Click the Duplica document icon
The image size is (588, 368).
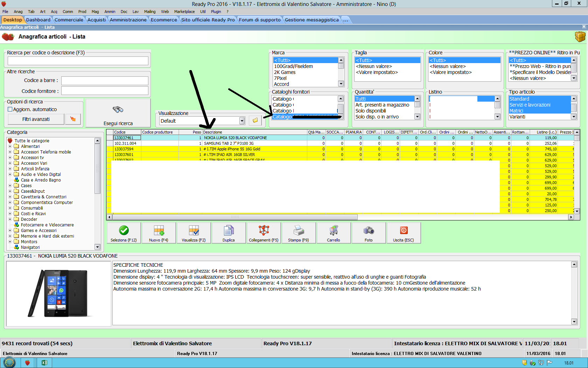pos(229,231)
